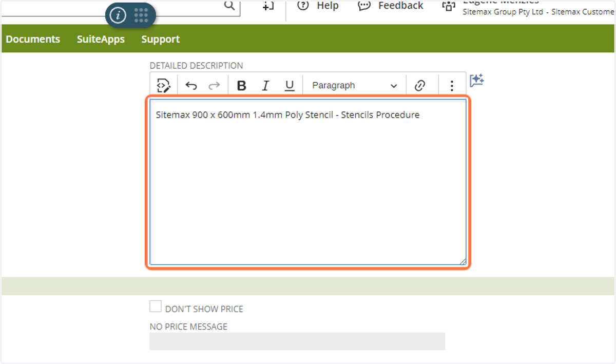Open the Paragraph style dropdown
The image size is (616, 364).
pos(354,86)
